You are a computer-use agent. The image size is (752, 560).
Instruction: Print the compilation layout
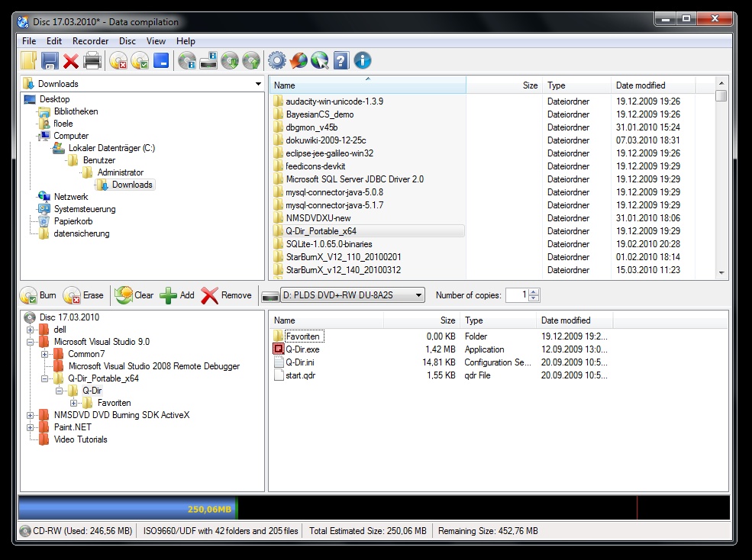[x=92, y=60]
